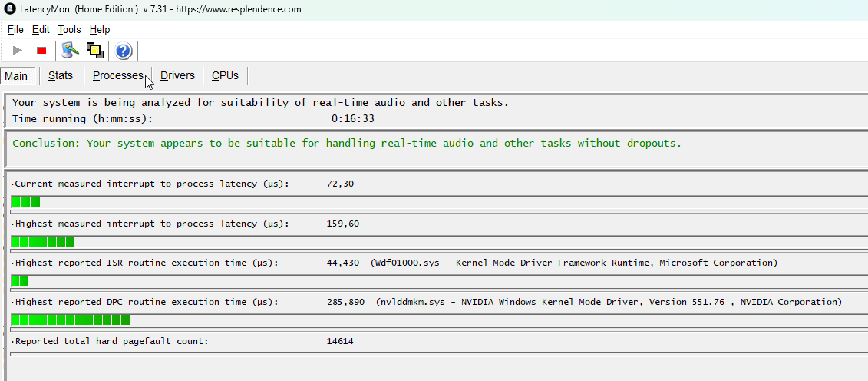This screenshot has width=868, height=381.
Task: Click the 'Reported total hard pagefault count' label
Action: (x=111, y=342)
